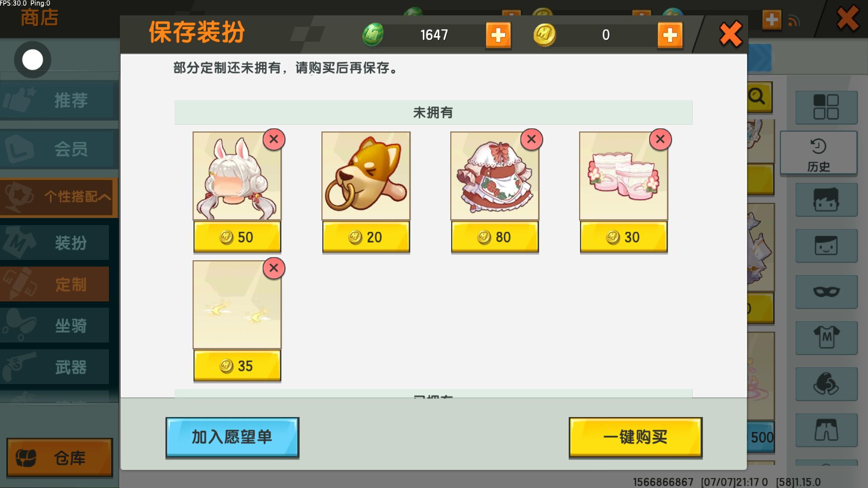The height and width of the screenshot is (488, 868).
Task: Select the mask category icon
Action: pyautogui.click(x=826, y=292)
